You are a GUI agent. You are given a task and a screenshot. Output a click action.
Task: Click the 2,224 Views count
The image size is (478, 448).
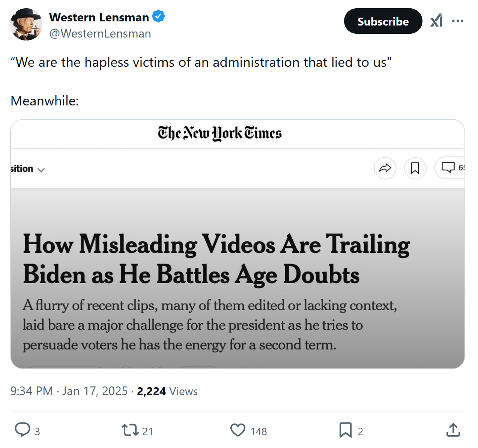[167, 391]
